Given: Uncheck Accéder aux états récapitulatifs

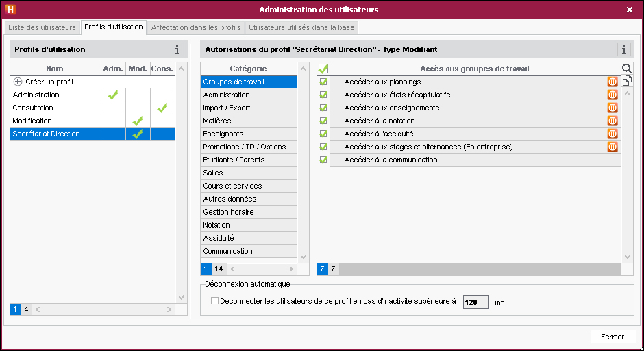Looking at the screenshot, I should [323, 95].
